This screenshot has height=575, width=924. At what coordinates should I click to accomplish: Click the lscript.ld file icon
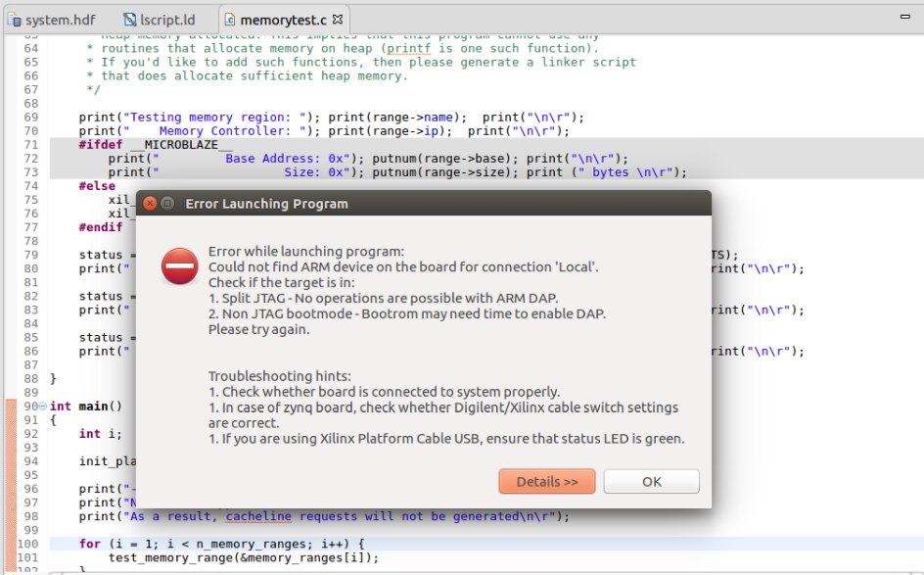(131, 19)
